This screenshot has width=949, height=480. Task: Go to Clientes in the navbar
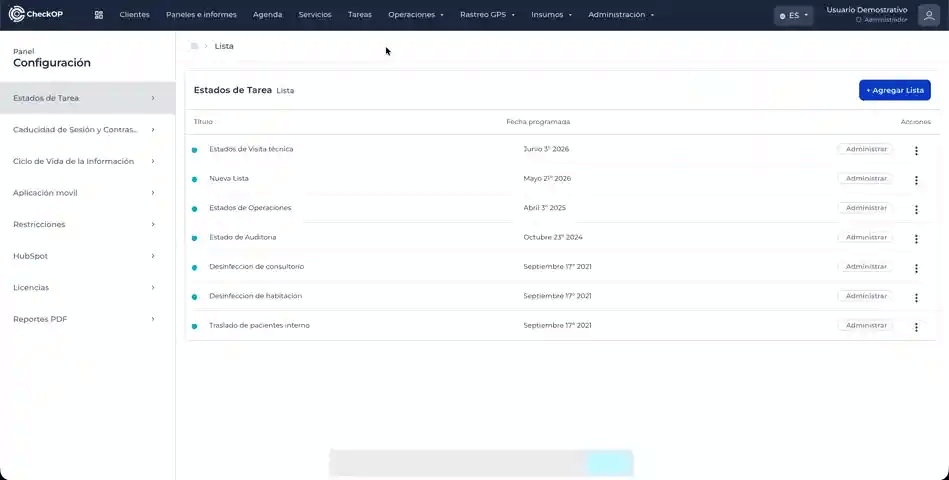pos(134,15)
